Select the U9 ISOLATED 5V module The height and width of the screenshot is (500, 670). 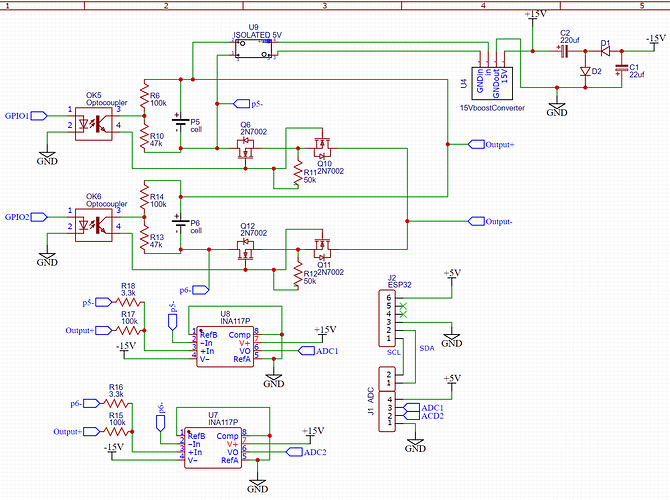(253, 49)
